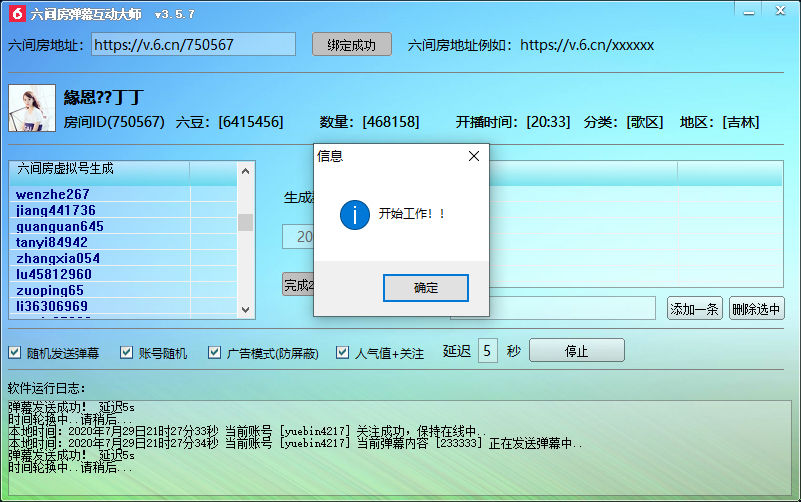Viewport: 801px width, 502px height.
Task: Click partially hidden 完成 button behind dialog
Action: (x=298, y=284)
